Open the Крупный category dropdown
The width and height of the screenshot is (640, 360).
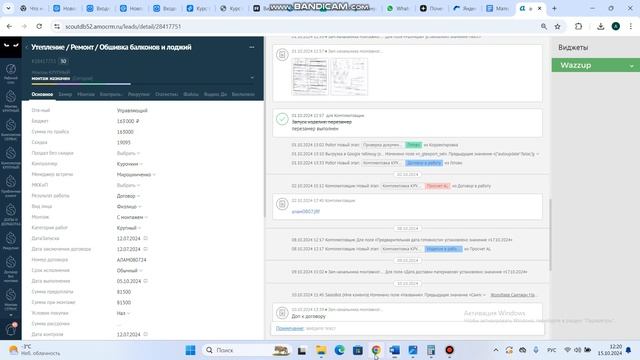point(129,228)
